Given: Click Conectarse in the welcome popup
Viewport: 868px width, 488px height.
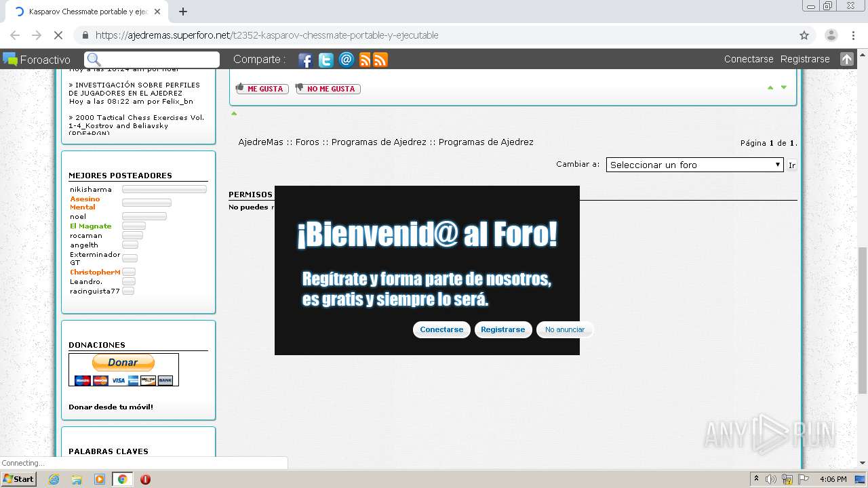Looking at the screenshot, I should pyautogui.click(x=441, y=329).
